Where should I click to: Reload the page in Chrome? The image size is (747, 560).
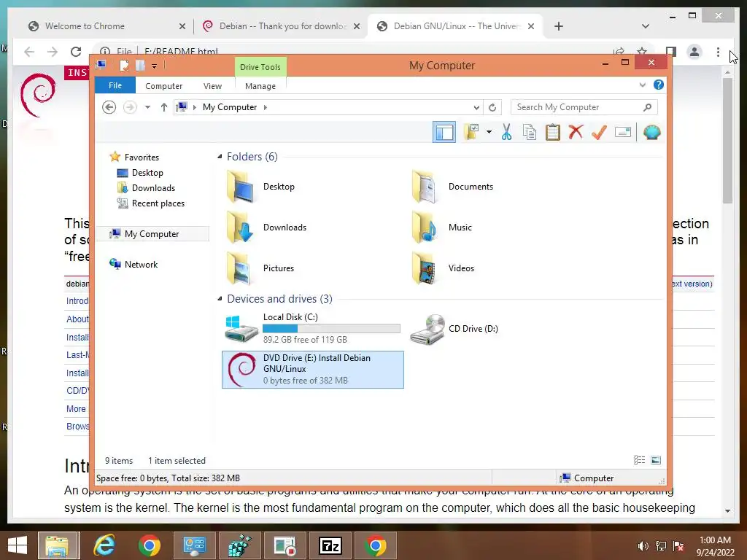point(76,52)
